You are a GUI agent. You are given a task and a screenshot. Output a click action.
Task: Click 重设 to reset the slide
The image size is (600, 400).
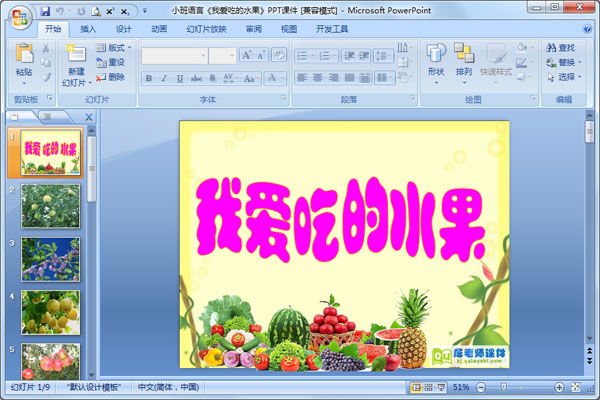click(x=111, y=62)
